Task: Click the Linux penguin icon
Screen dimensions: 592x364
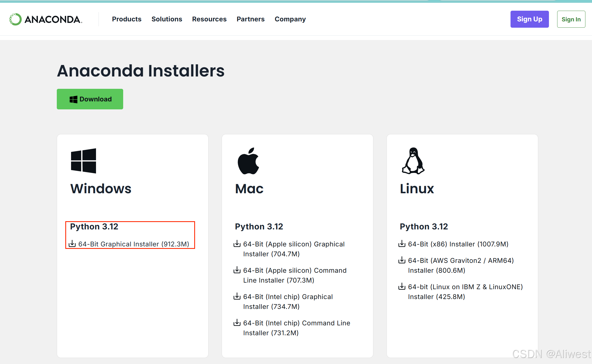Action: click(x=413, y=161)
